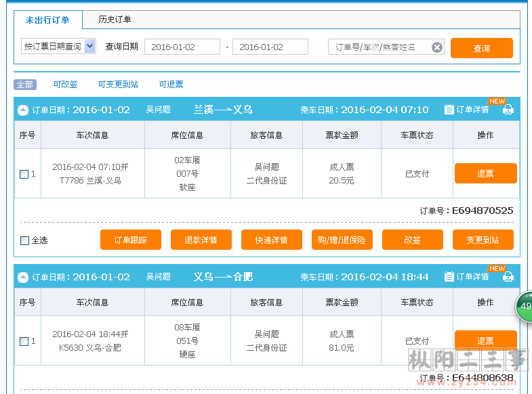Switch to 历史订单 tab
Screen dimensions: 532x394
point(115,20)
